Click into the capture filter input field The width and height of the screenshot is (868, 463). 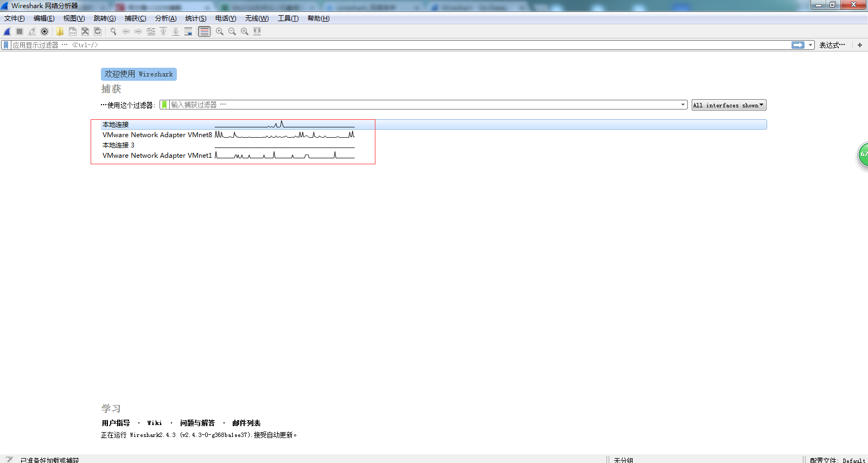coord(424,105)
